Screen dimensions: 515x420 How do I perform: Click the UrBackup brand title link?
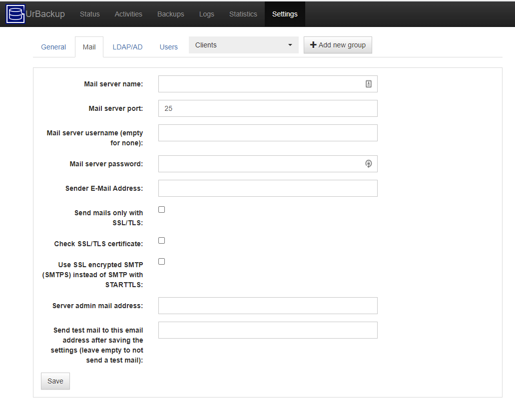[x=45, y=14]
